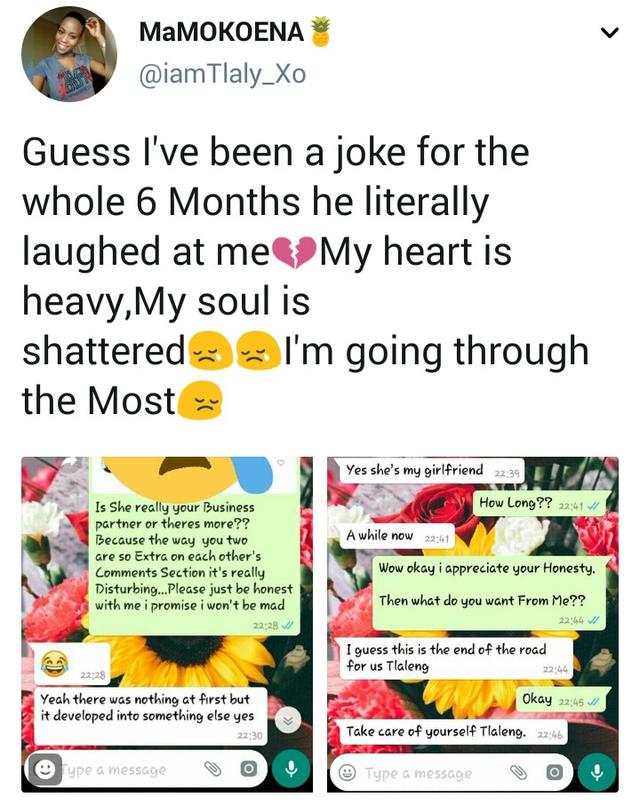Image resolution: width=640 pixels, height=805 pixels.
Task: Tap attachment paperclip in right chat
Action: pos(519,772)
